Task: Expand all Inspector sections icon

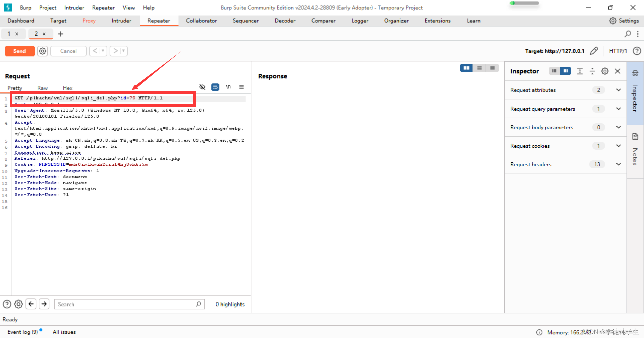Action: 580,71
